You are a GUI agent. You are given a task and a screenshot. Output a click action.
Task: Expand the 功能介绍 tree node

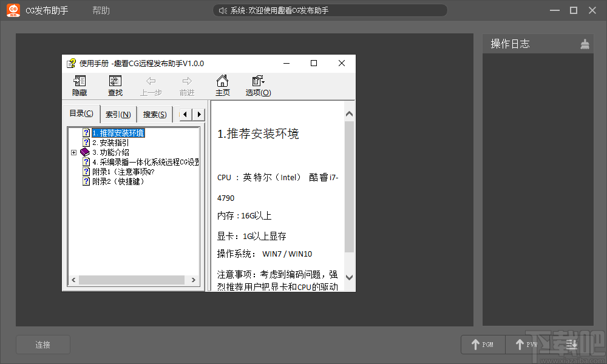point(73,152)
